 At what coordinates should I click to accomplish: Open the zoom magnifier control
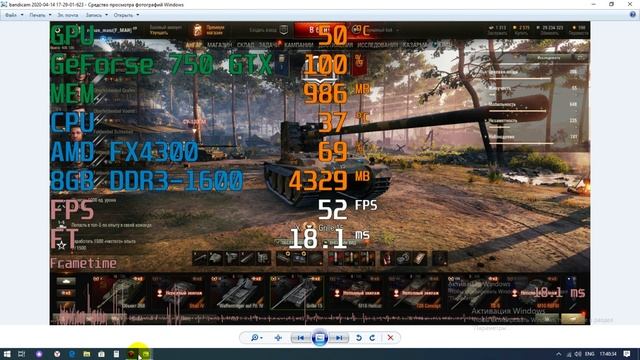click(256, 338)
